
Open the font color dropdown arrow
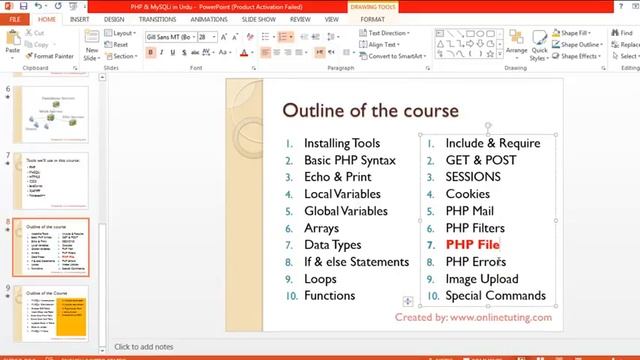pos(252,52)
